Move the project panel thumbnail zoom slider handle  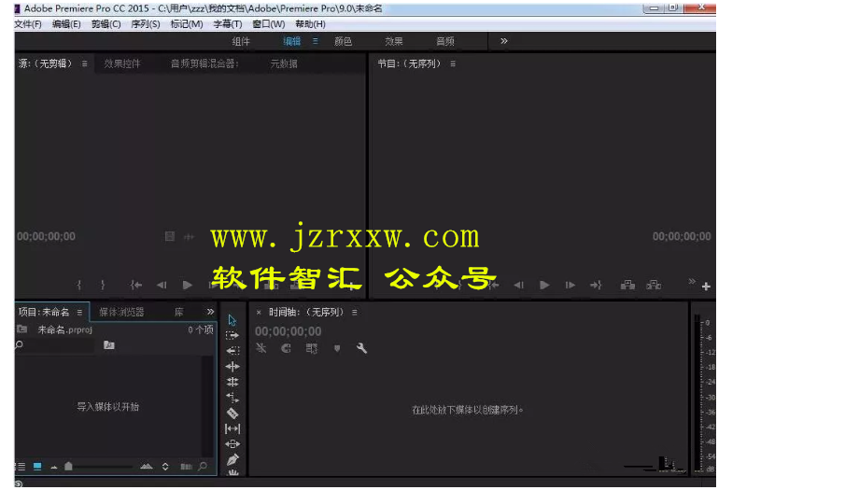(68, 467)
